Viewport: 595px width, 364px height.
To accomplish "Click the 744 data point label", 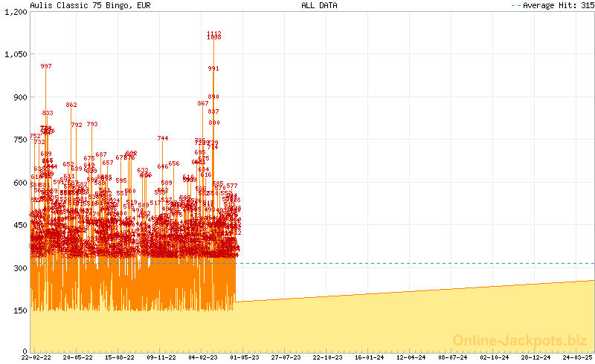I will click(x=163, y=138).
